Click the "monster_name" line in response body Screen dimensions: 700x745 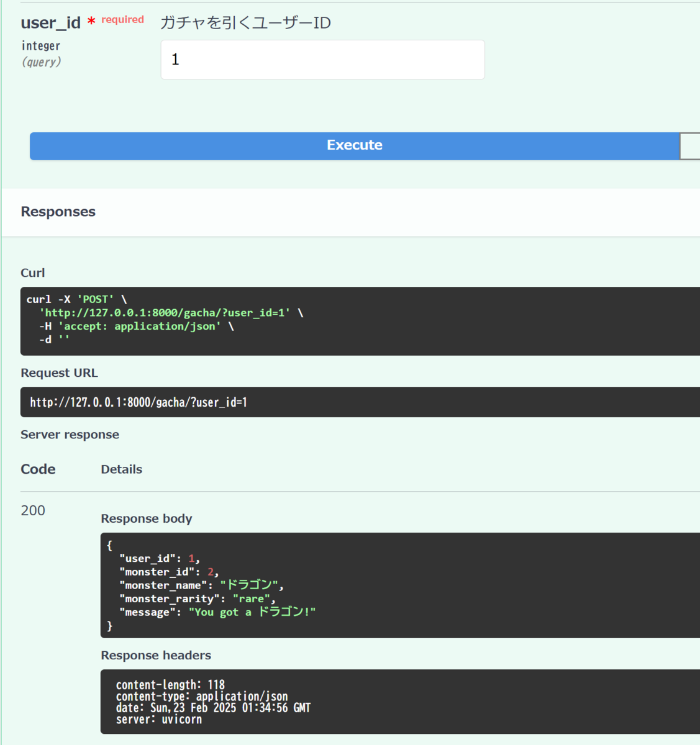click(x=201, y=585)
